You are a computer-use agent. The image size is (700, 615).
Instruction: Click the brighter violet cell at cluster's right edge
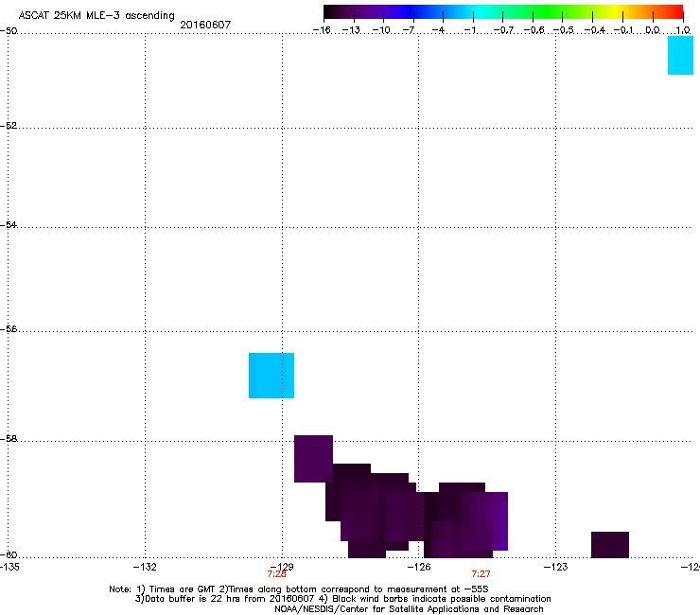pyautogui.click(x=500, y=521)
